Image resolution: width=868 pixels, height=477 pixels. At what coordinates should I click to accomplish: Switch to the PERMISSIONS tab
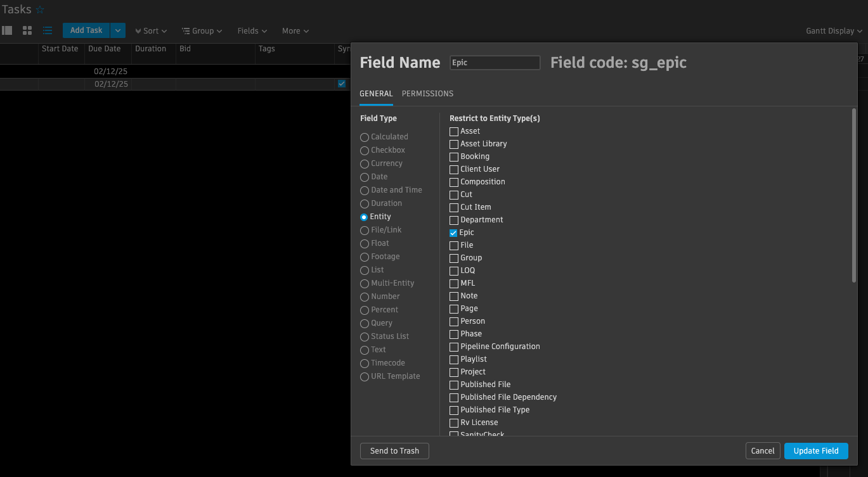427,94
